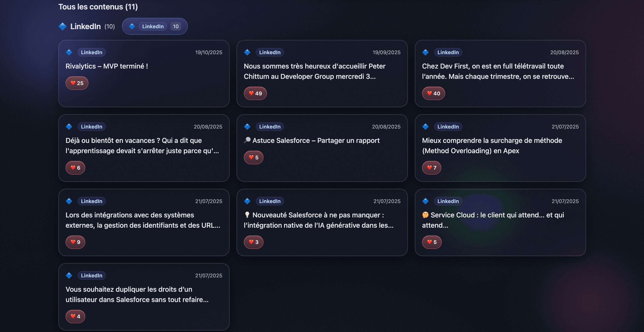This screenshot has height=332, width=644.
Task: Click the LinkedIn tag on Dev First télétravail card
Action: tap(448, 52)
